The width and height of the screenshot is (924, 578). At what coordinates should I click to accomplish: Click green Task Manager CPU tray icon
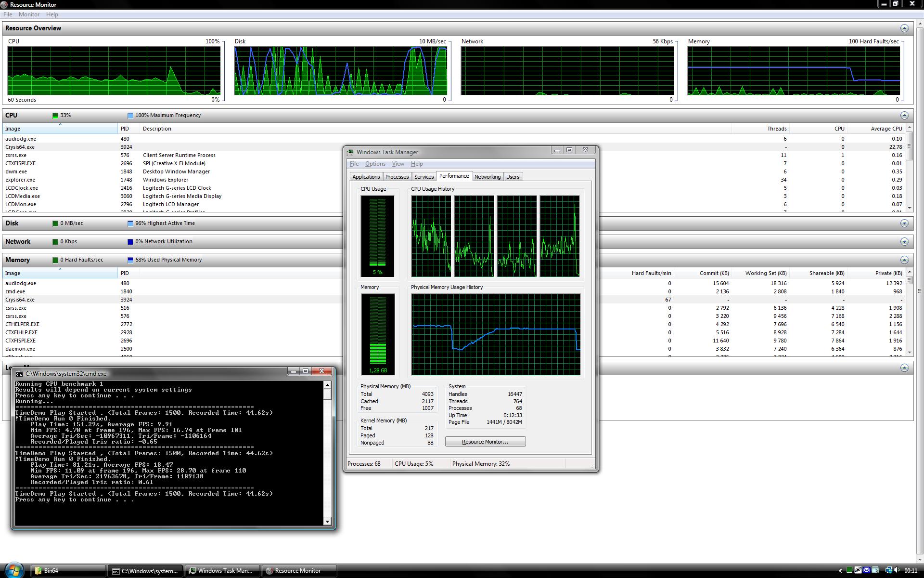point(849,570)
